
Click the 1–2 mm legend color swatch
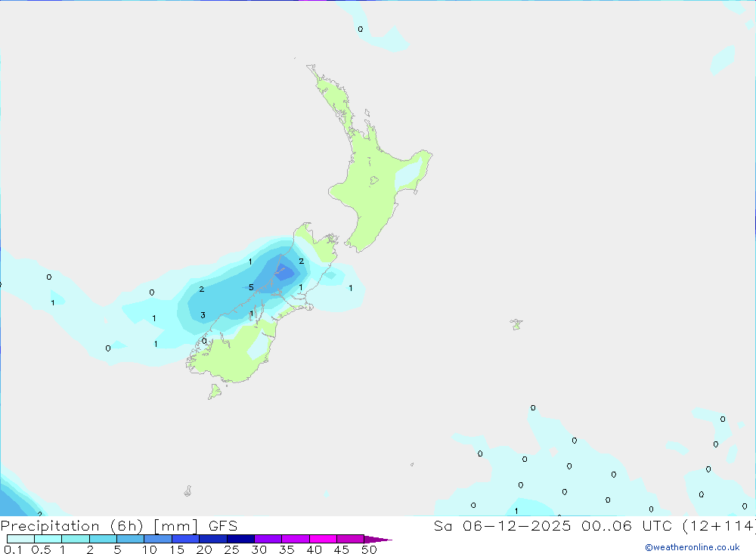[76, 539]
